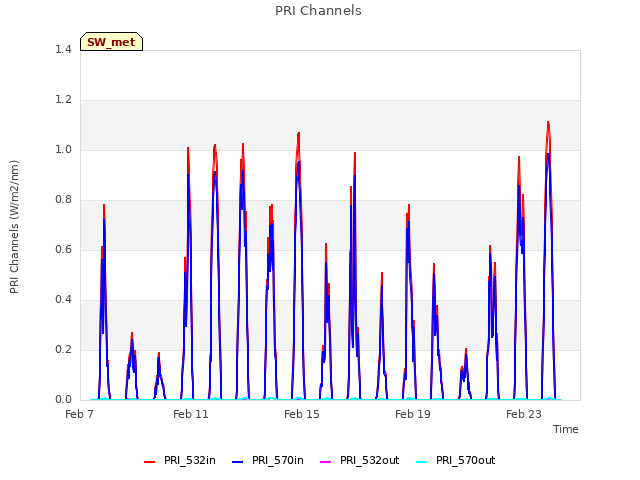The height and width of the screenshot is (480, 640).
Task: Click the highest peak after Feb 23
Action: coord(548,122)
